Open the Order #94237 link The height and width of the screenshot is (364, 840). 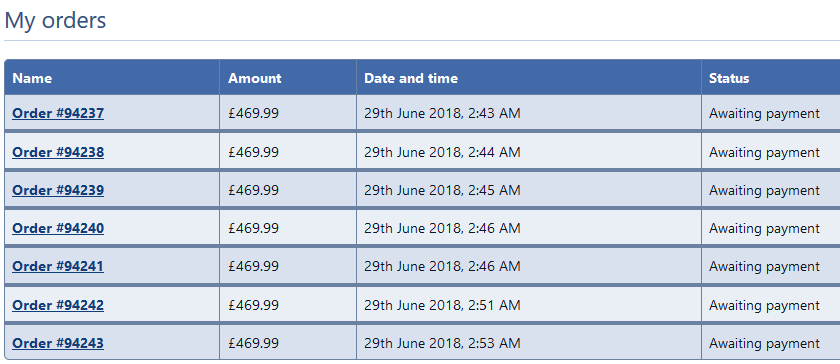tap(58, 113)
